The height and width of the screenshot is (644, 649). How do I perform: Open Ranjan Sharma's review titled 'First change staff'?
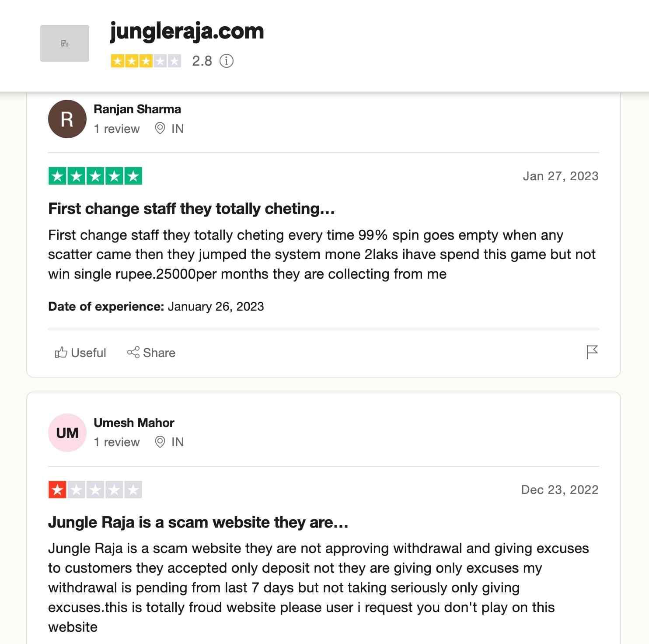191,209
